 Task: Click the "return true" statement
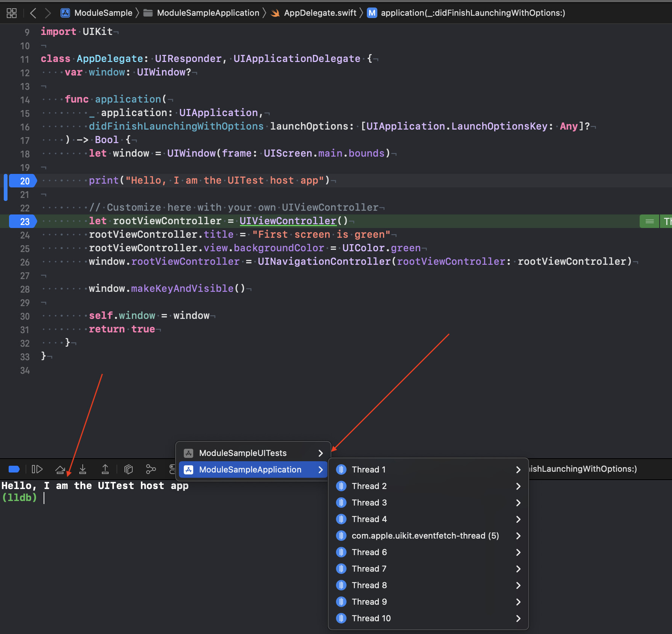(122, 329)
